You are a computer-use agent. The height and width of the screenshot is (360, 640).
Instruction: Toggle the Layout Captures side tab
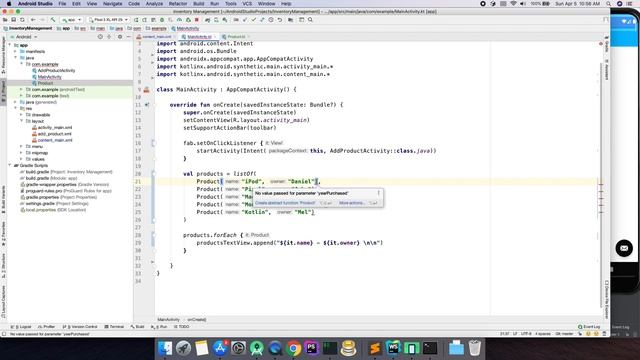coord(3,302)
